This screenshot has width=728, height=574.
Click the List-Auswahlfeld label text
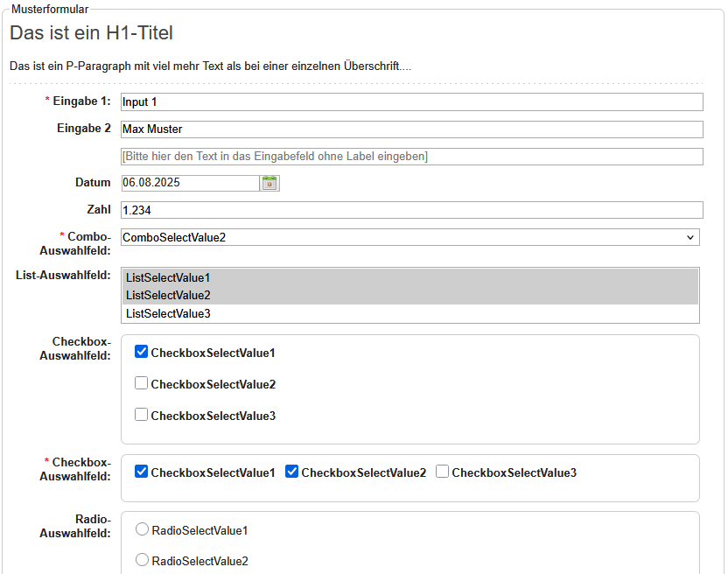click(63, 276)
